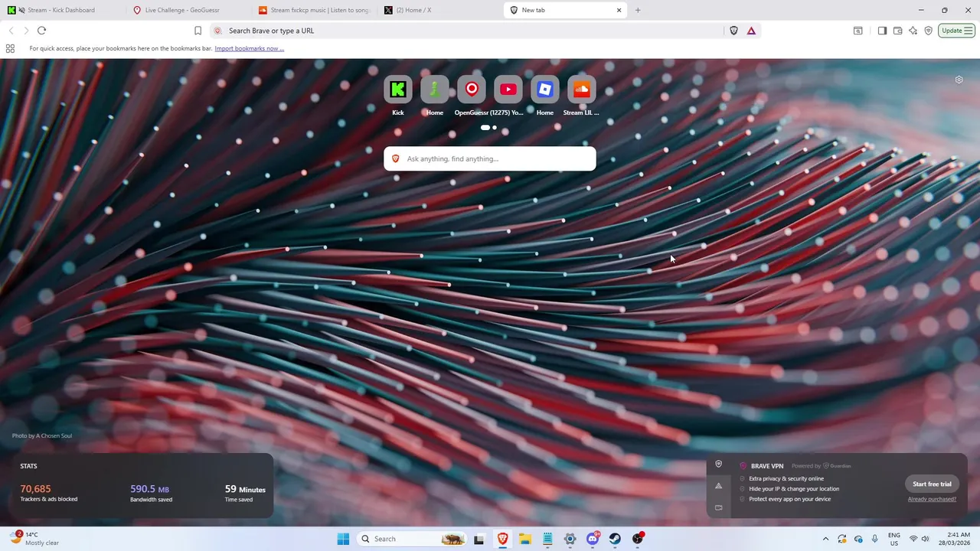
Task: Open File Explorer from the taskbar
Action: tap(525, 539)
